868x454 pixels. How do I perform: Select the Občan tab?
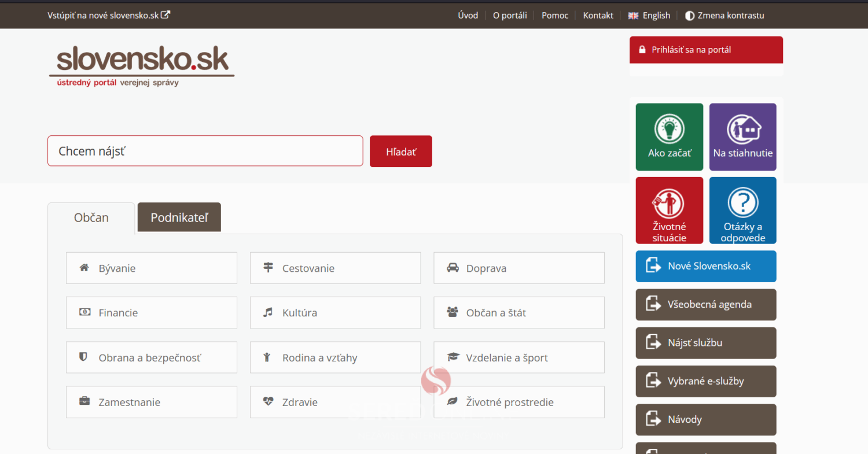tap(91, 218)
